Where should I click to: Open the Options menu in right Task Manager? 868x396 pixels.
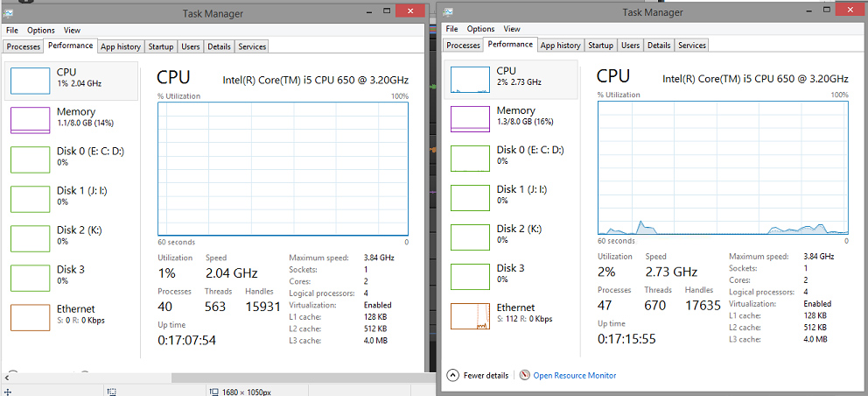pos(480,29)
